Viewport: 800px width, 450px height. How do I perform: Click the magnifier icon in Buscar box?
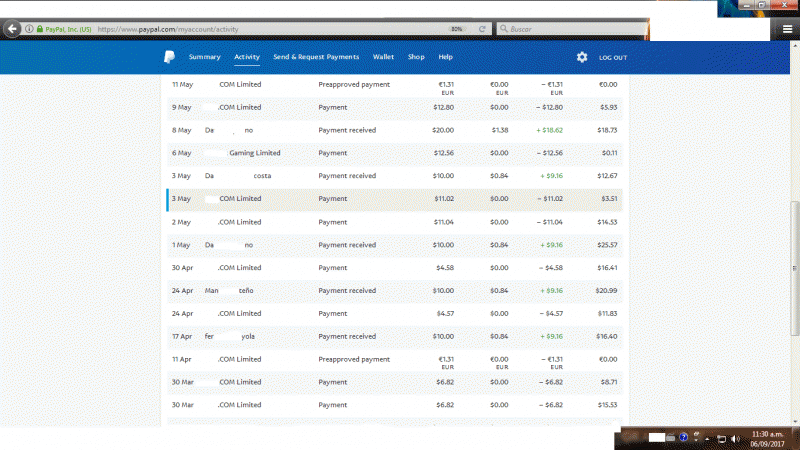[504, 29]
